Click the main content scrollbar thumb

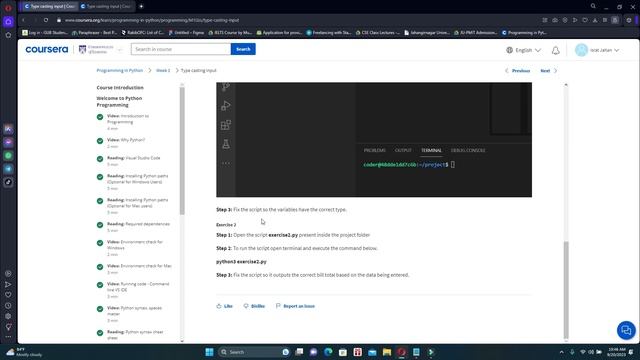coord(566,290)
